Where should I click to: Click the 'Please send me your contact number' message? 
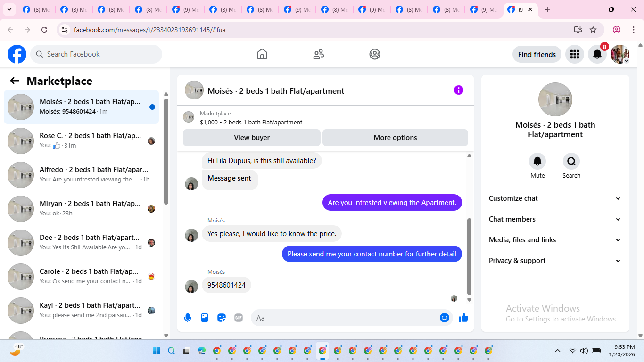pyautogui.click(x=372, y=254)
